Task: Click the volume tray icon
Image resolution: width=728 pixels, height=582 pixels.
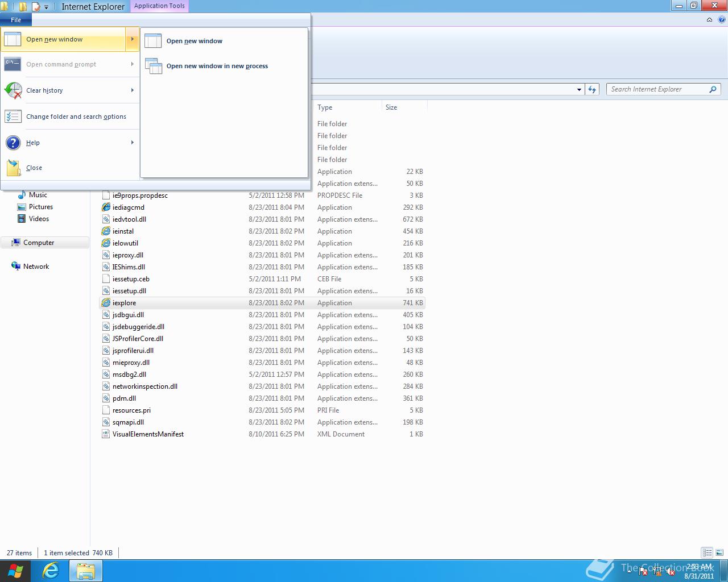Action: click(x=672, y=572)
